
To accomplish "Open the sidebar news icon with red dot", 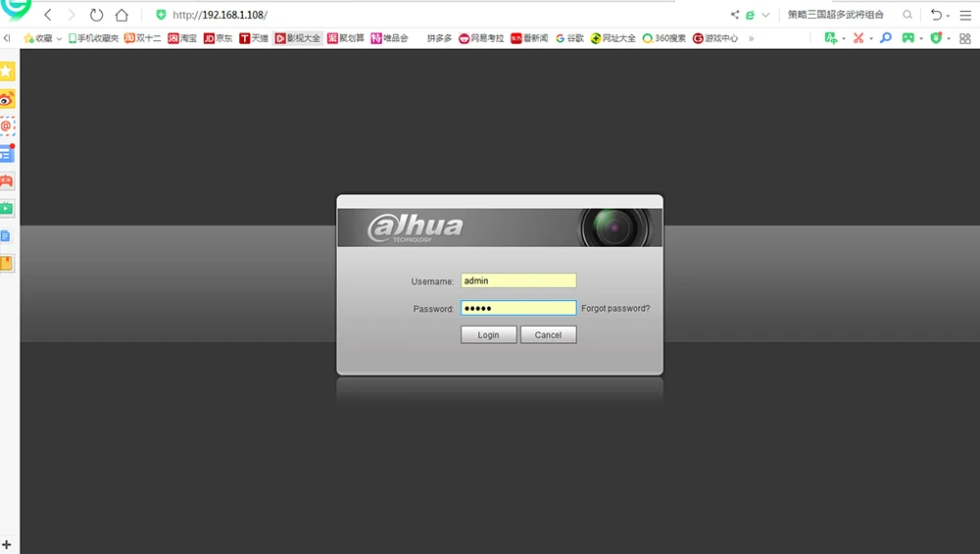I will [x=7, y=153].
